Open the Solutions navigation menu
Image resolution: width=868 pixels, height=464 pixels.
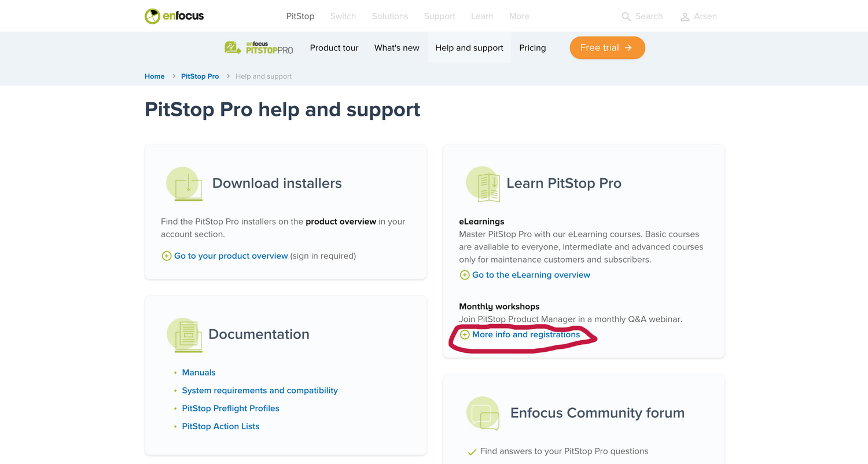[390, 16]
